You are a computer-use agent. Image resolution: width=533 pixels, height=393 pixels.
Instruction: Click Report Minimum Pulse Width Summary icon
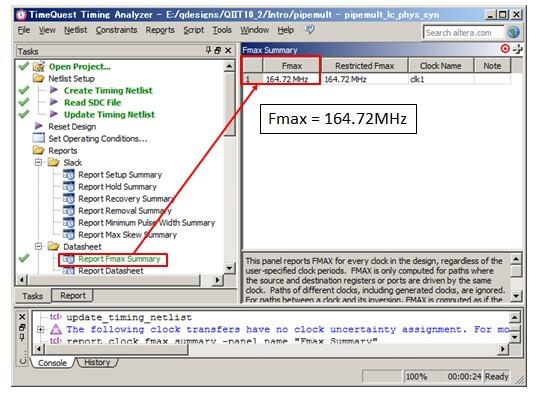[68, 223]
